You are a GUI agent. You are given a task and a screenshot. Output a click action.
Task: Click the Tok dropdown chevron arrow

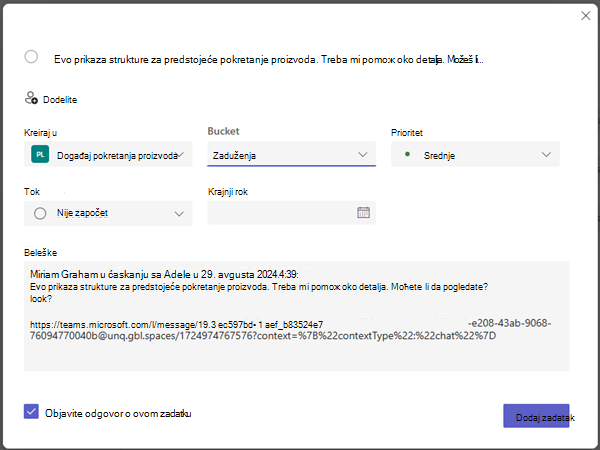pos(179,214)
